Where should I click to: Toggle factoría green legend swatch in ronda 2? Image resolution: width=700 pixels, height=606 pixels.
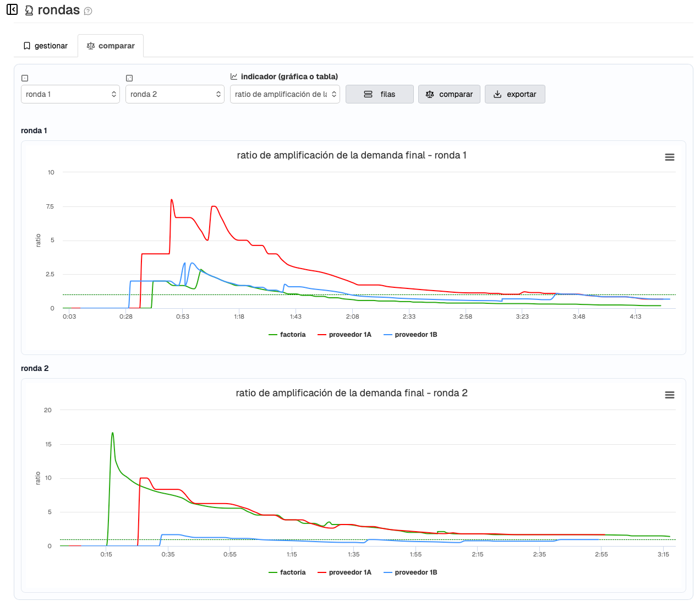(x=273, y=572)
